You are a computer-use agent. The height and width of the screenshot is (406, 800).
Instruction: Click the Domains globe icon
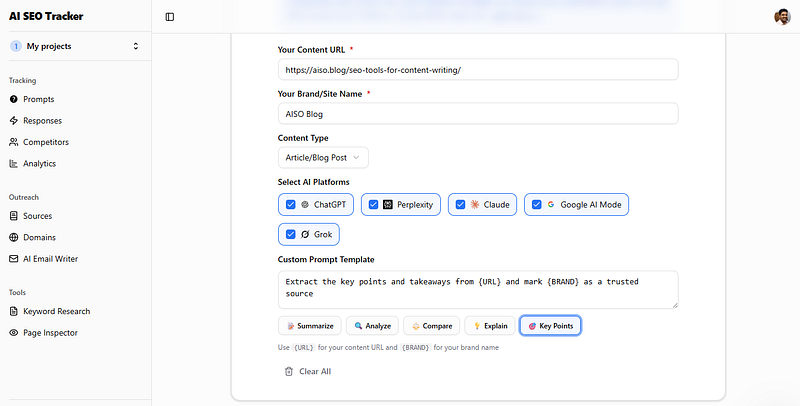pos(14,237)
